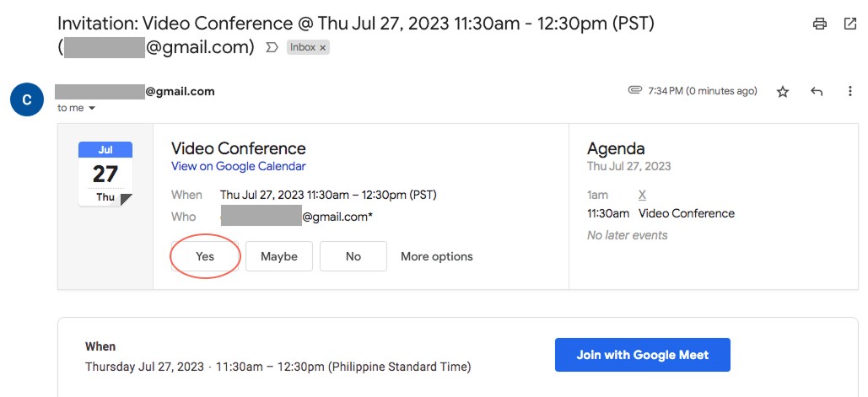
Task: Star this invitation email
Action: [x=782, y=92]
